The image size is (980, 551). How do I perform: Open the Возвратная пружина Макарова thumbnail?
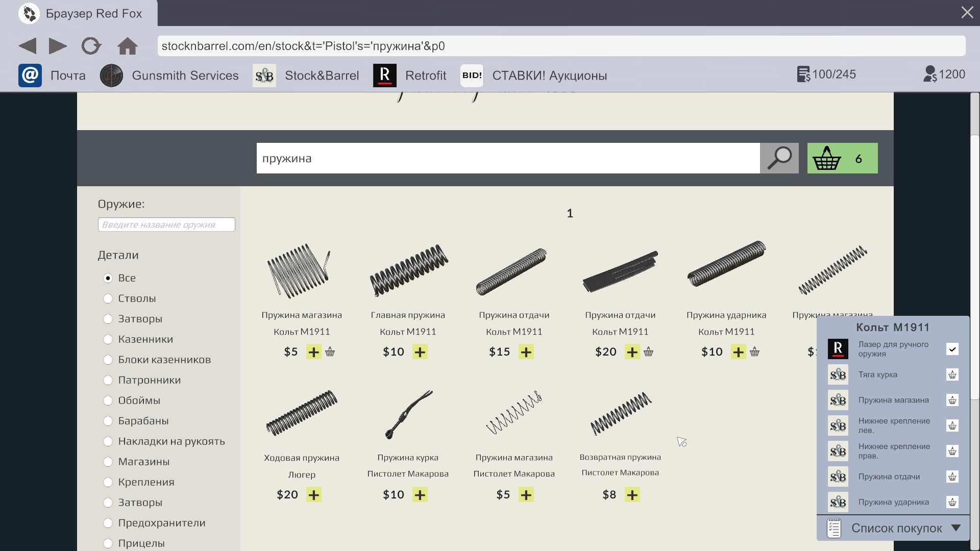tap(621, 413)
